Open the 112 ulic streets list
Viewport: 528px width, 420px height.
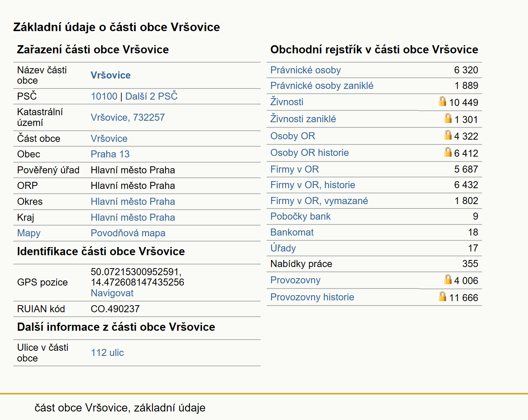click(107, 353)
